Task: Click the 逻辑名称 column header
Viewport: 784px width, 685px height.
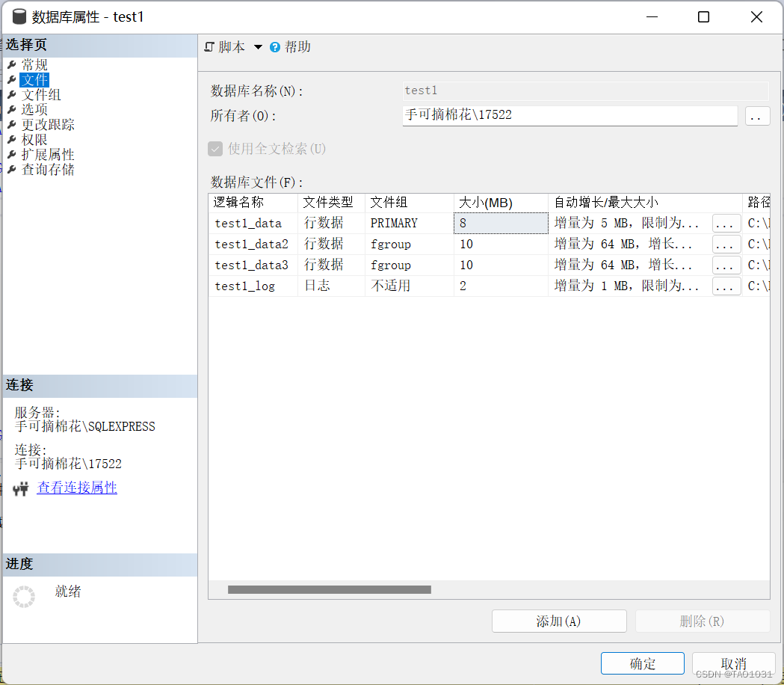Action: click(x=253, y=203)
